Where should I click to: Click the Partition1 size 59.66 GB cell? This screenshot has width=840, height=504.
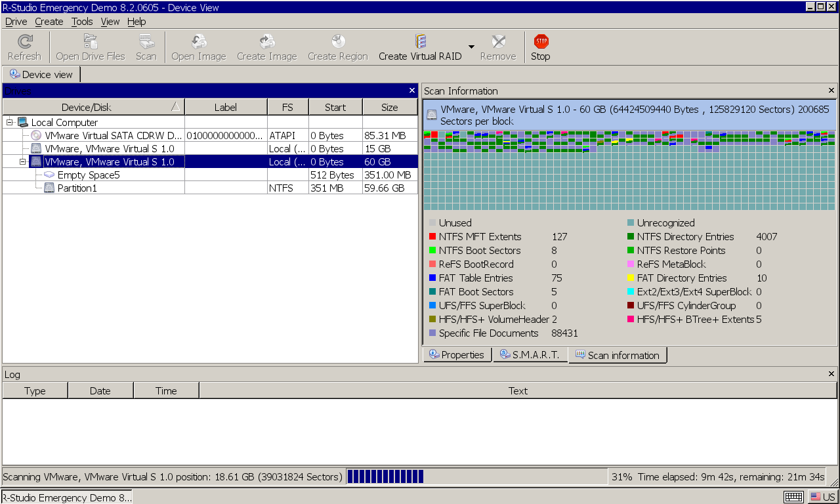pos(390,188)
